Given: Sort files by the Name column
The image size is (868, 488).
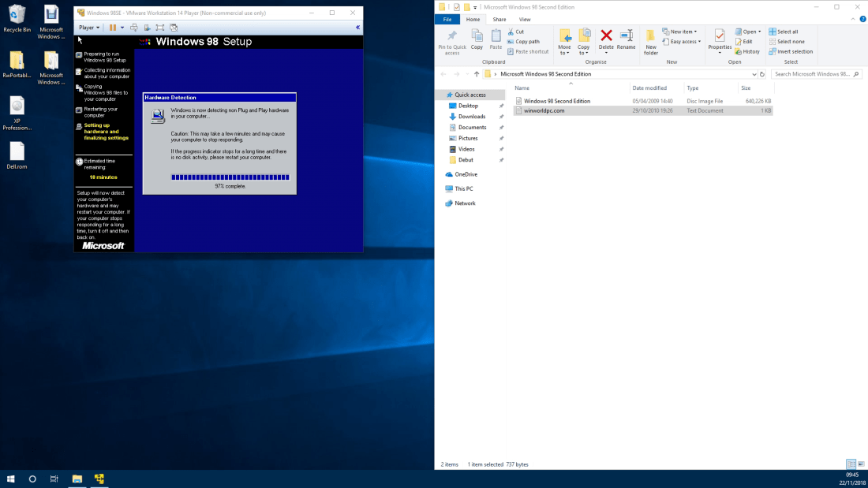Looking at the screenshot, I should (x=571, y=88).
